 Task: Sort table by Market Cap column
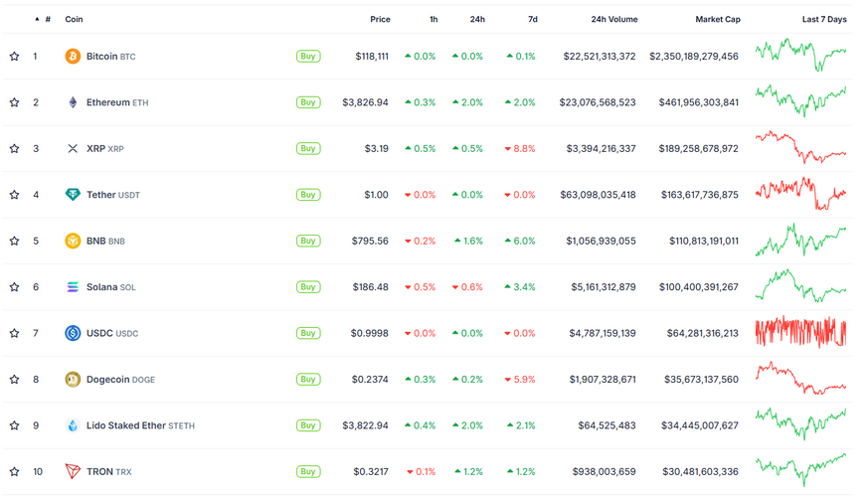717,19
